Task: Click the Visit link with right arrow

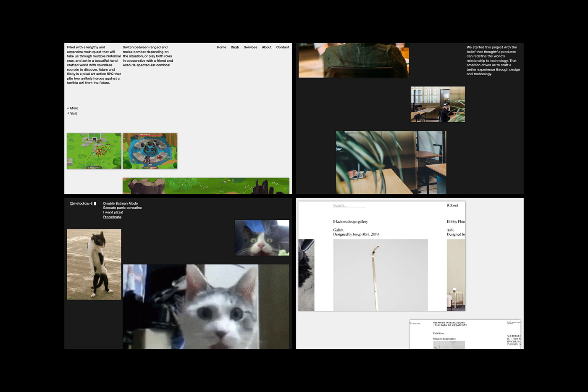Action: pos(72,113)
